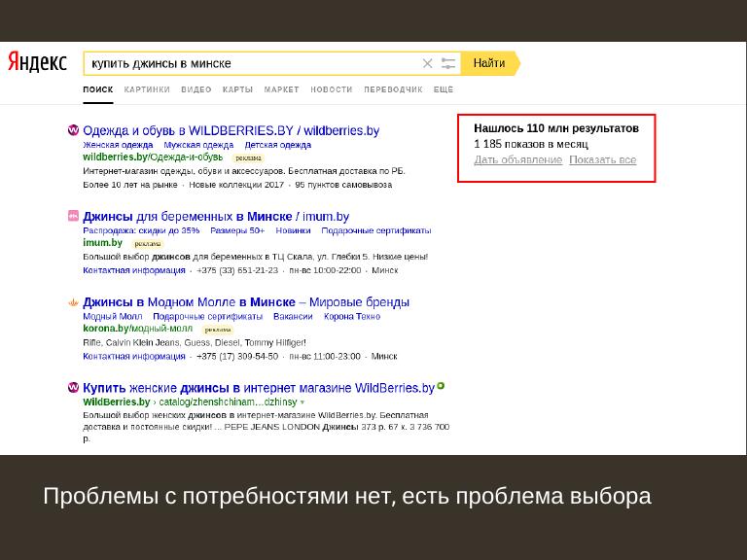747x560 pixels.
Task: Click 'пн-вс 11:00-23:00' hours text
Action: (325, 356)
